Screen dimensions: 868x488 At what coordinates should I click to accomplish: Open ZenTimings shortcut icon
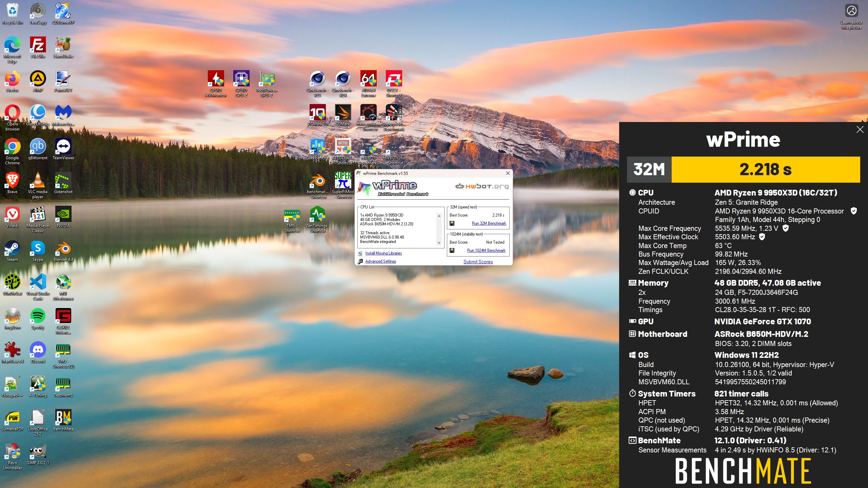coord(318,219)
